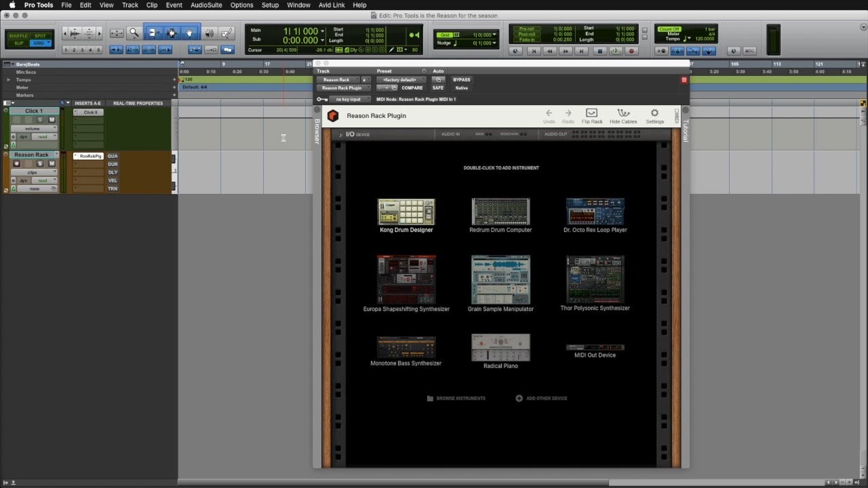Click the plug-in key input icon
The height and width of the screenshot is (488, 868).
323,100
